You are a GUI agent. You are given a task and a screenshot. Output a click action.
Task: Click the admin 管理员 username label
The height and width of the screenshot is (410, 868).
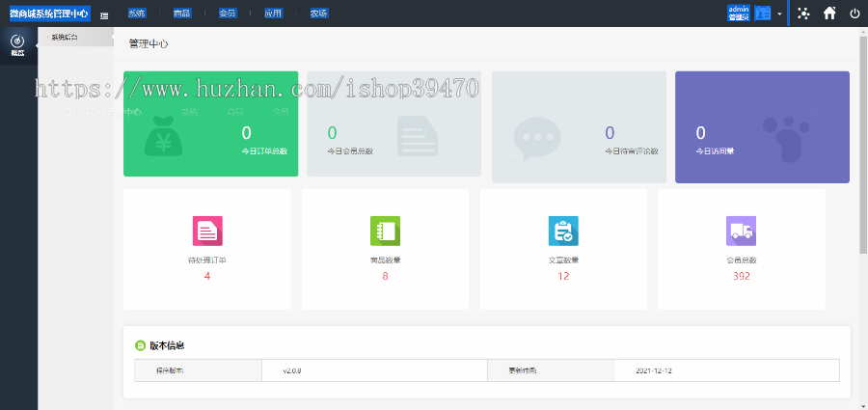pos(739,14)
